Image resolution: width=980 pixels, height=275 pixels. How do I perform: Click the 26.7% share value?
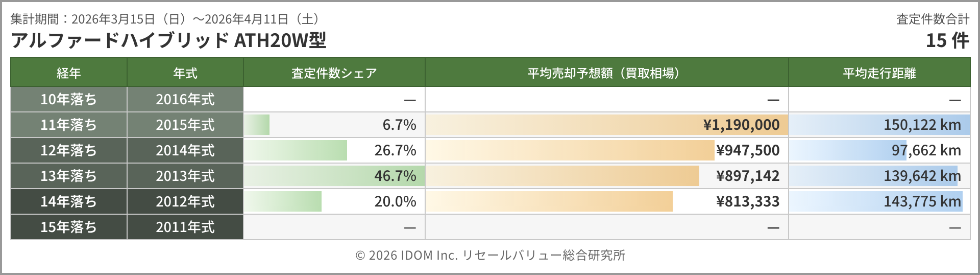pyautogui.click(x=395, y=150)
